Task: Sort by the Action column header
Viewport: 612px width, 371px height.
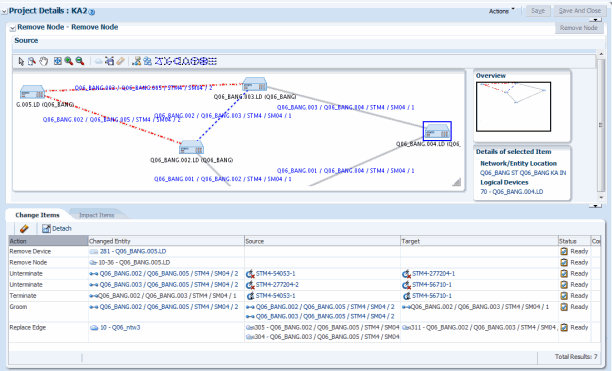Action: 48,241
